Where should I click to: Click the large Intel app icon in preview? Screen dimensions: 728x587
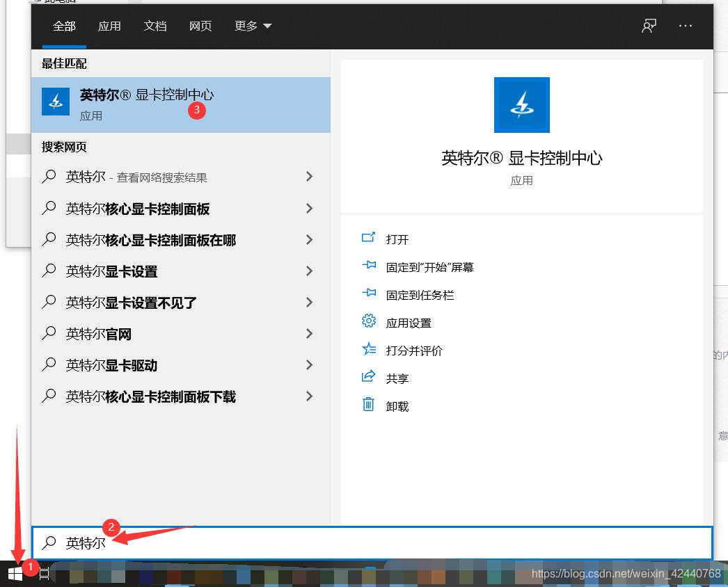[x=522, y=105]
